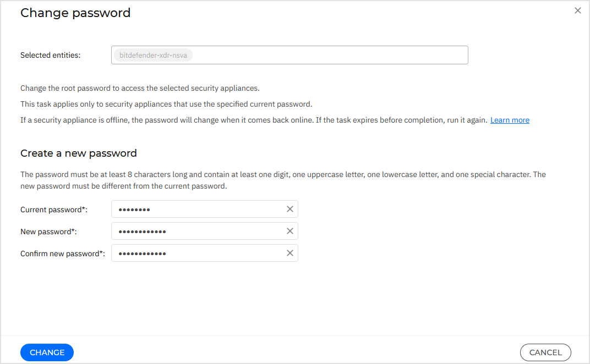Submit the new password with CHANGE
The width and height of the screenshot is (590, 364).
[x=47, y=352]
